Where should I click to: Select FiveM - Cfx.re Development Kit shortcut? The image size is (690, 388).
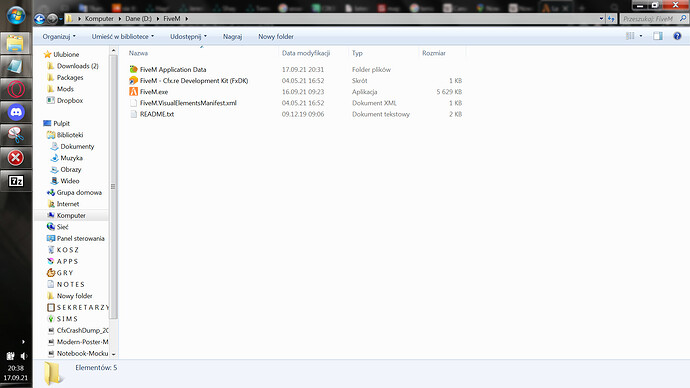pyautogui.click(x=194, y=81)
